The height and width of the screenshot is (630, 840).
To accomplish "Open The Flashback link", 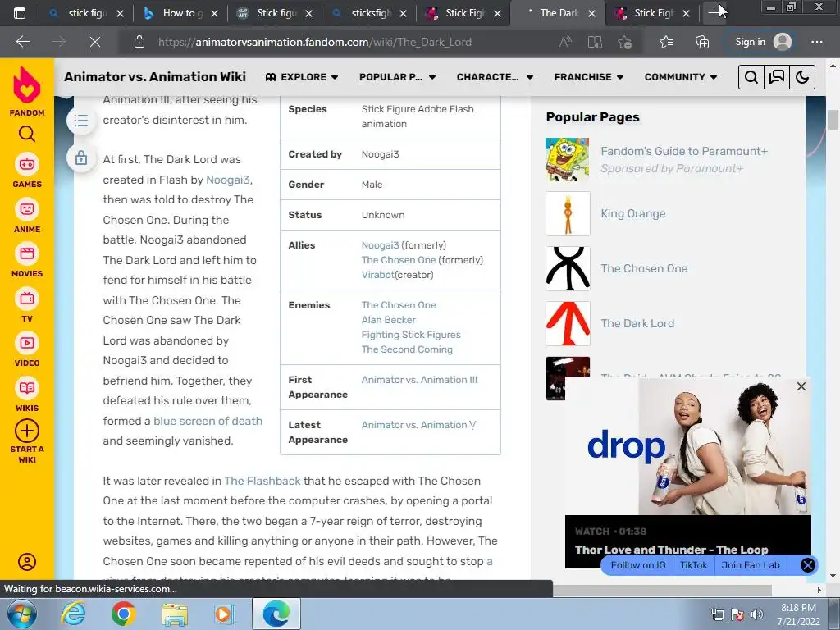I will (262, 481).
